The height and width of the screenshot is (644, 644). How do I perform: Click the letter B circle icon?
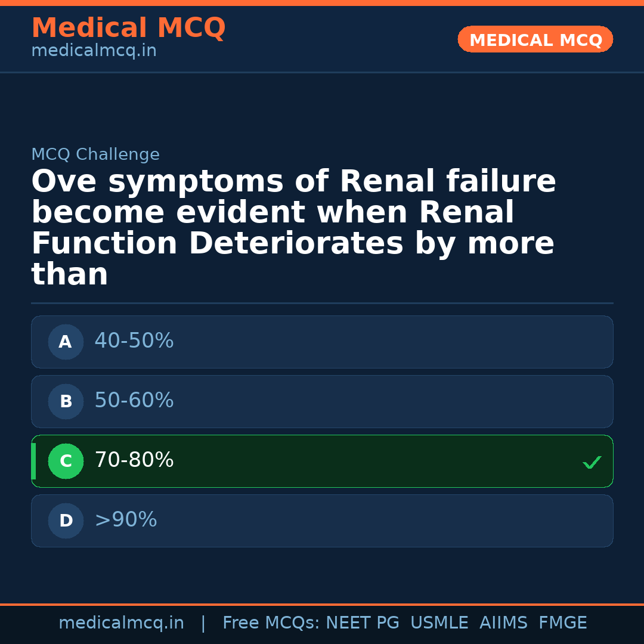click(66, 401)
